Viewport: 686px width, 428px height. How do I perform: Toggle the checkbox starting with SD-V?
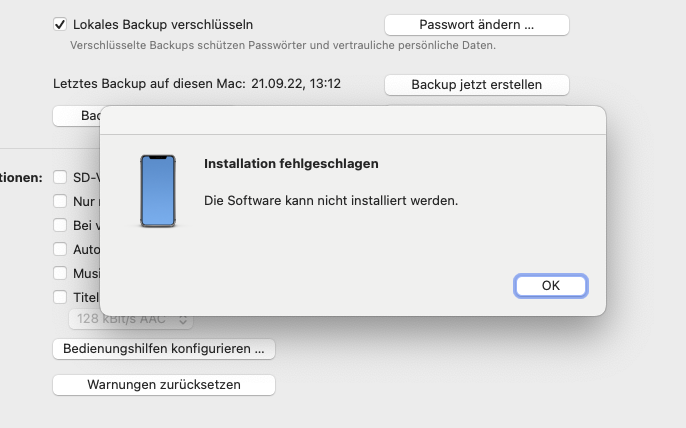click(61, 177)
